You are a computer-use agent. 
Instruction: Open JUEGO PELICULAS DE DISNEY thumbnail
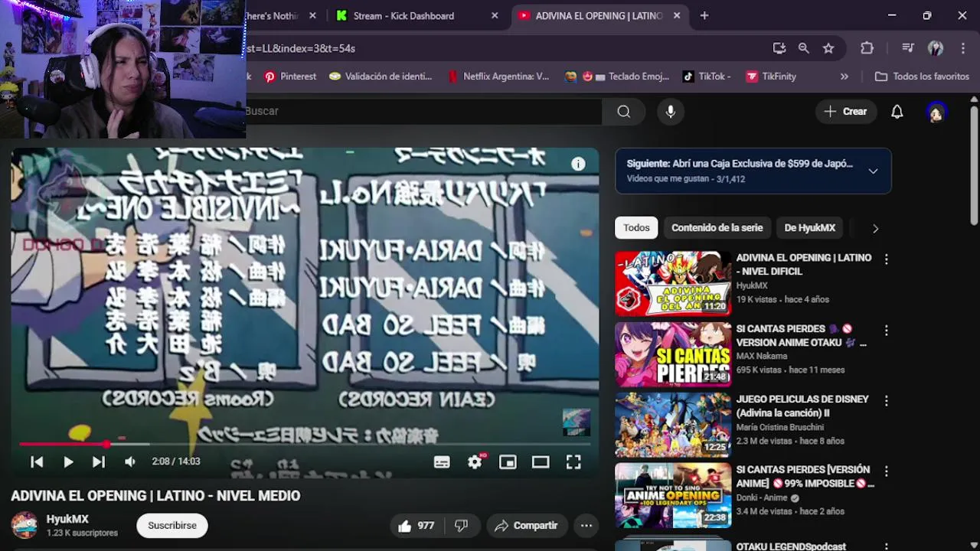[673, 425]
